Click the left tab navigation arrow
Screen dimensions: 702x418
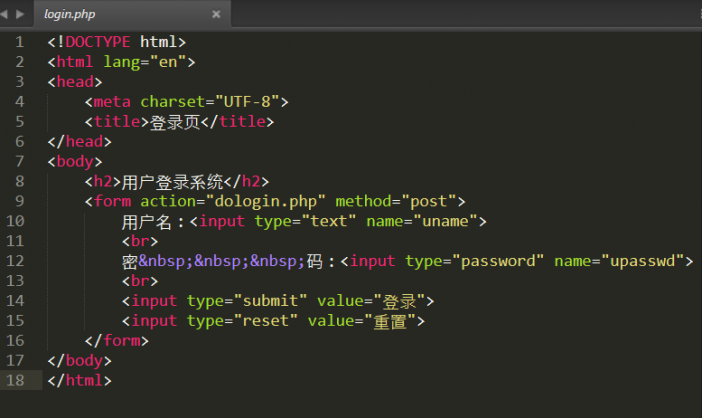pyautogui.click(x=7, y=14)
